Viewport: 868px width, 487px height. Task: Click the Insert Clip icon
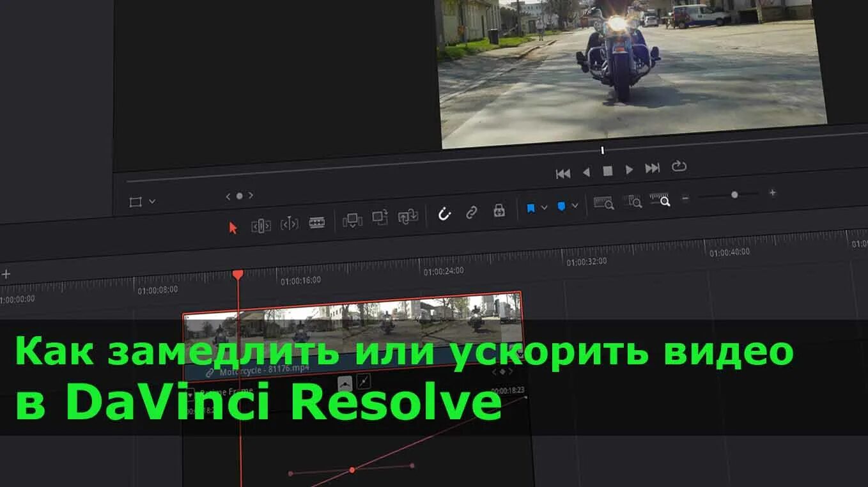tap(352, 220)
